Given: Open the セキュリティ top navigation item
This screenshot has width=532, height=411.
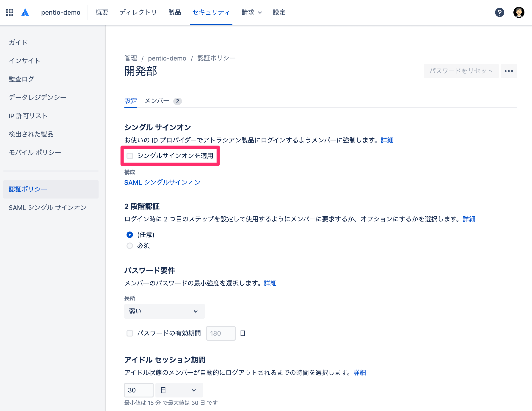Looking at the screenshot, I should pyautogui.click(x=211, y=12).
